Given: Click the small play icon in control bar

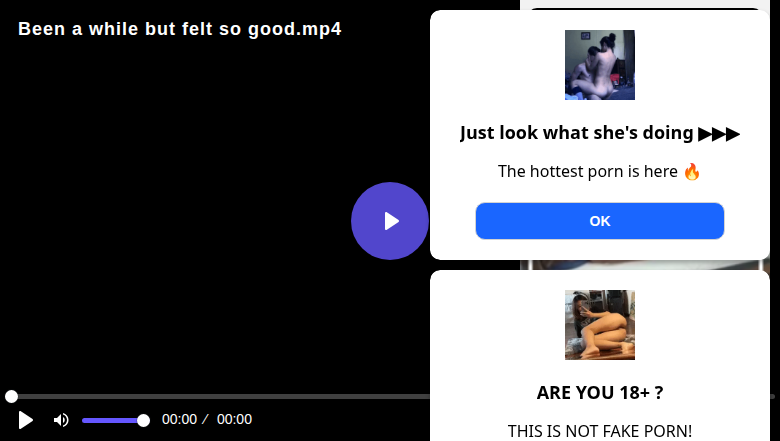Looking at the screenshot, I should pyautogui.click(x=25, y=420).
